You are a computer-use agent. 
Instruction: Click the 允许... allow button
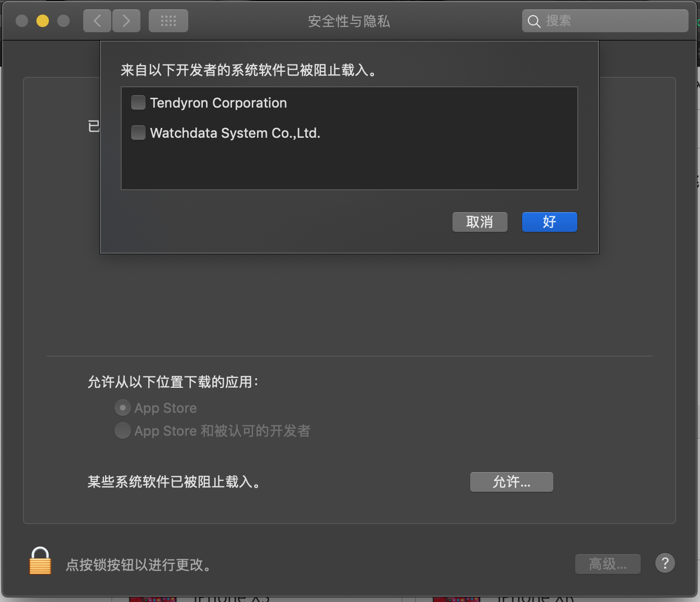tap(512, 482)
